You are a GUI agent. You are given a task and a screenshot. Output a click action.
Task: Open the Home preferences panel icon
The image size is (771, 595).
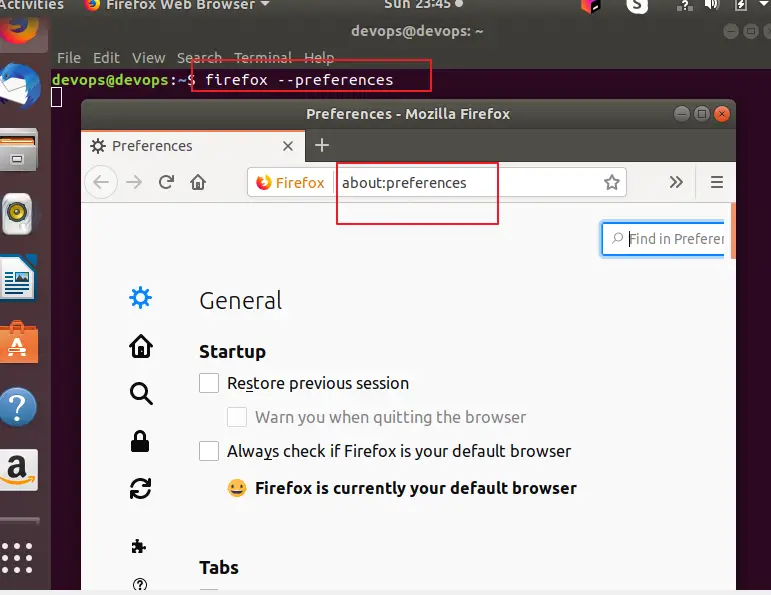(141, 346)
